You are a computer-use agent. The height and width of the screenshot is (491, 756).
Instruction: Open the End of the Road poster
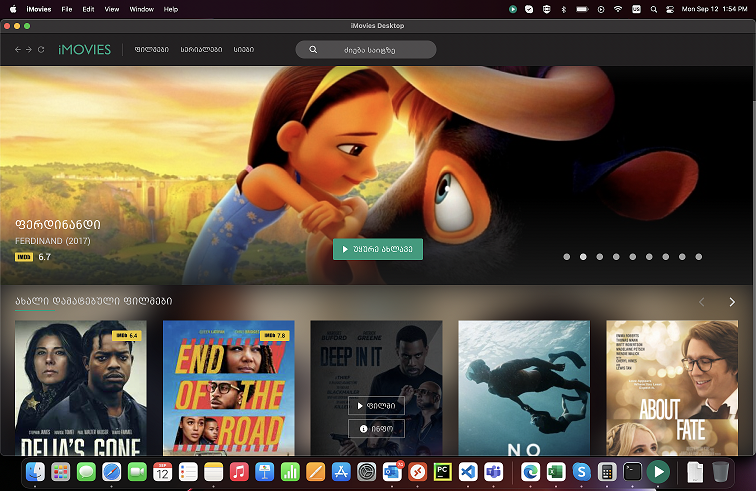coord(229,388)
